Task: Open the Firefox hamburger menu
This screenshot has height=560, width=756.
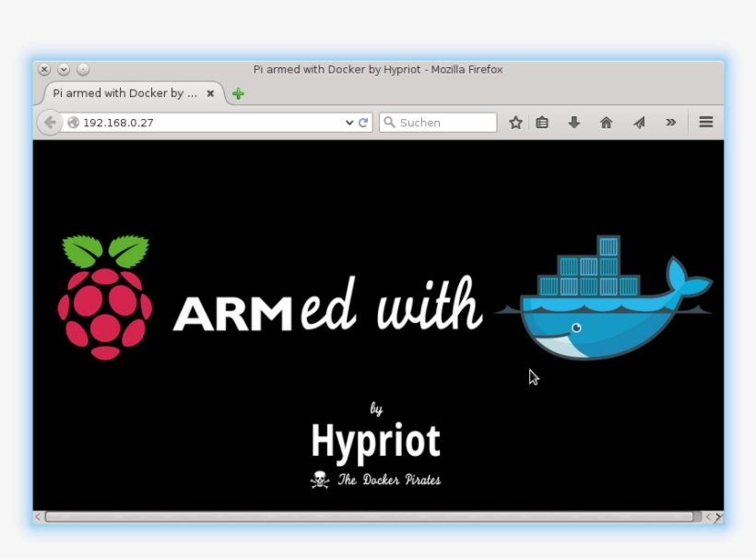Action: (705, 122)
